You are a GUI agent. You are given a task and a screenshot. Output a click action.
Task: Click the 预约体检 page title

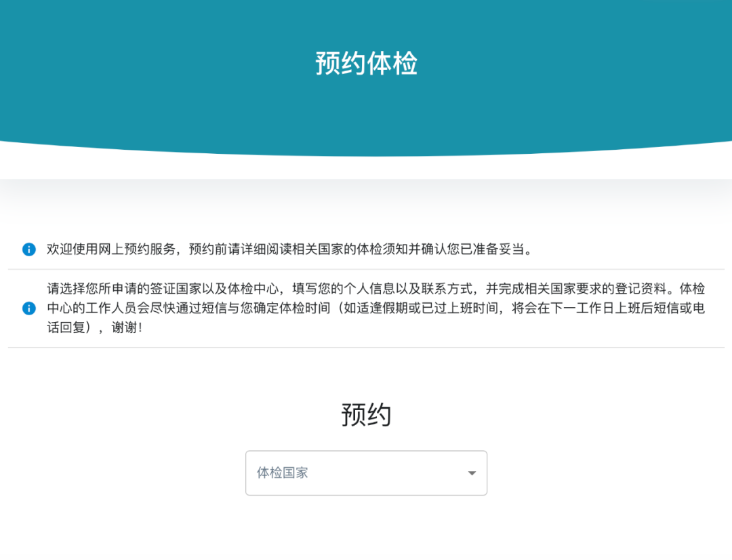pos(366,63)
